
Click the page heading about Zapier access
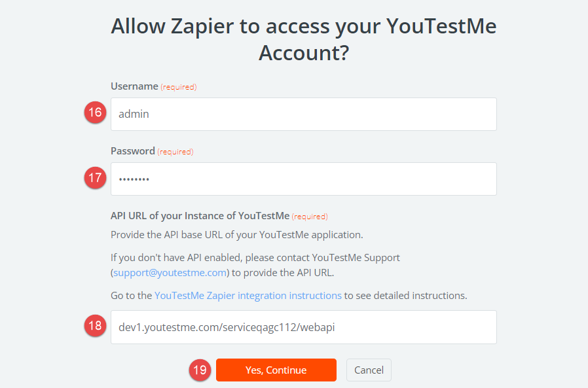[303, 39]
